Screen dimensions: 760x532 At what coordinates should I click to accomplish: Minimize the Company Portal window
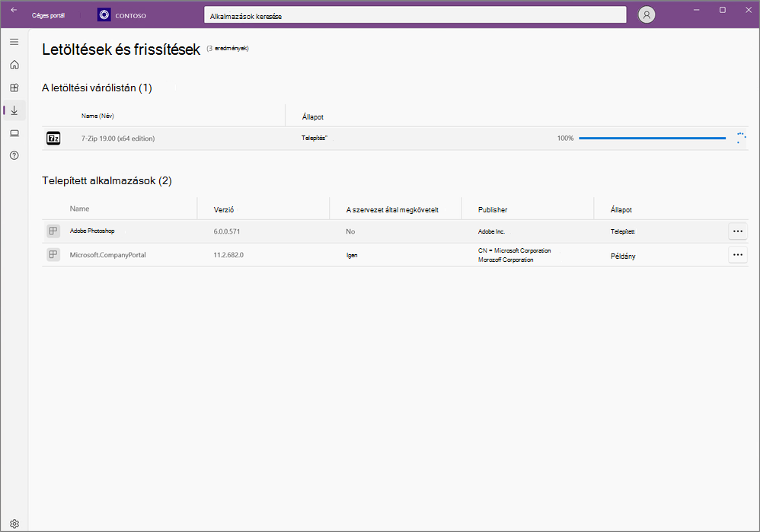click(x=697, y=10)
